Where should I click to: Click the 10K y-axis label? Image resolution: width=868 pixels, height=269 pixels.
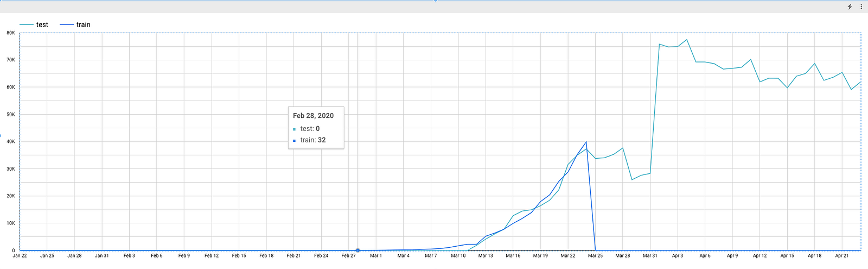pyautogui.click(x=11, y=223)
